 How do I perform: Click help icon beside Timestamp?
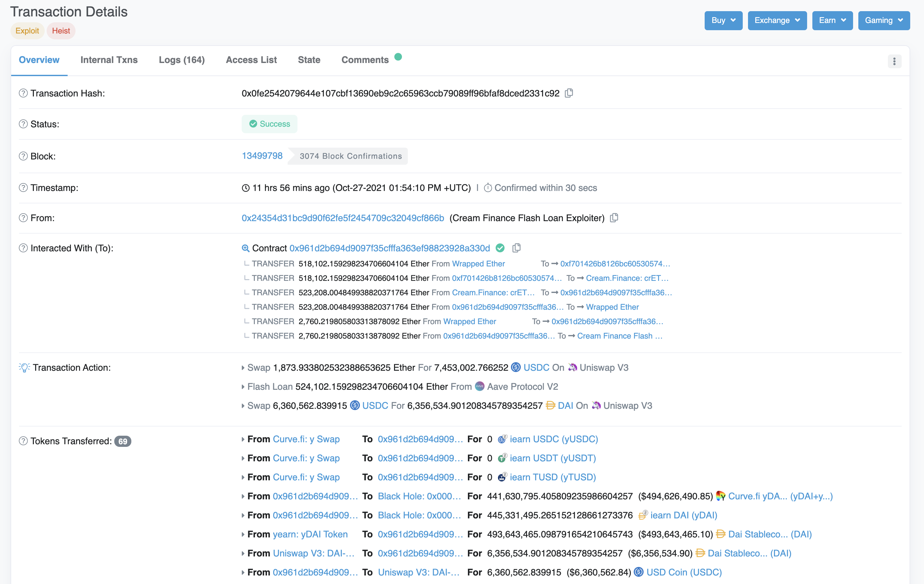click(23, 188)
